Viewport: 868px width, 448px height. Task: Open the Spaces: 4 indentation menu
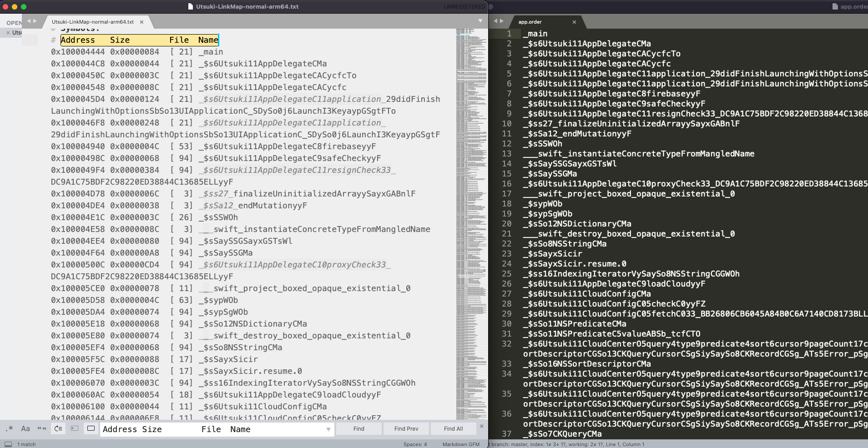coord(415,444)
